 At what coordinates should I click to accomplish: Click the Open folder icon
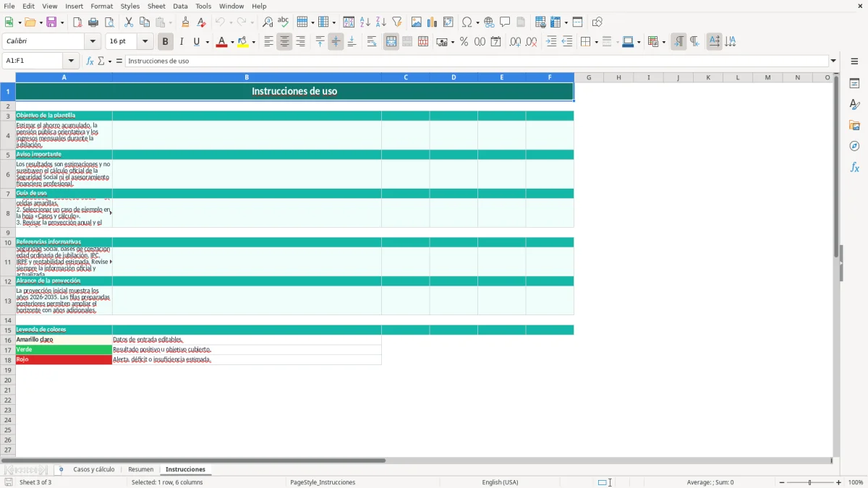point(29,22)
